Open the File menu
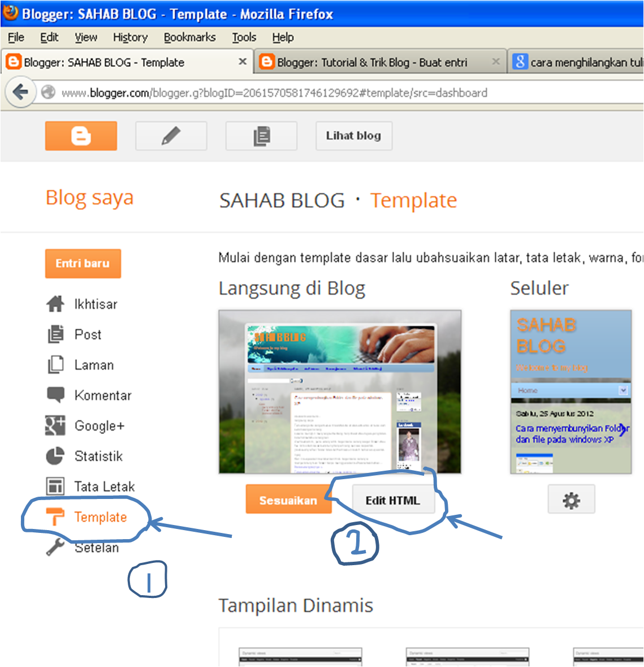Image resolution: width=644 pixels, height=667 pixels. tap(16, 37)
